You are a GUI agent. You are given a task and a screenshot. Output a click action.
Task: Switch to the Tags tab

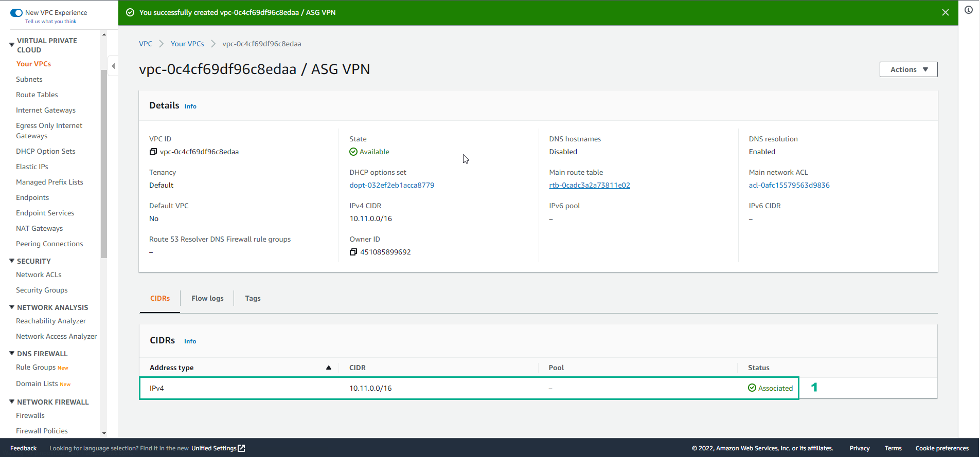click(253, 298)
